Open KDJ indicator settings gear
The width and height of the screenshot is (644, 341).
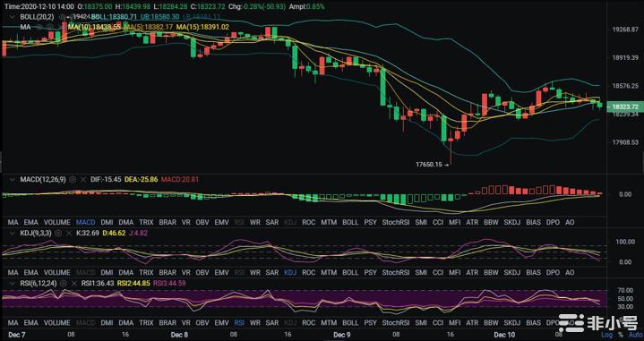[58, 233]
